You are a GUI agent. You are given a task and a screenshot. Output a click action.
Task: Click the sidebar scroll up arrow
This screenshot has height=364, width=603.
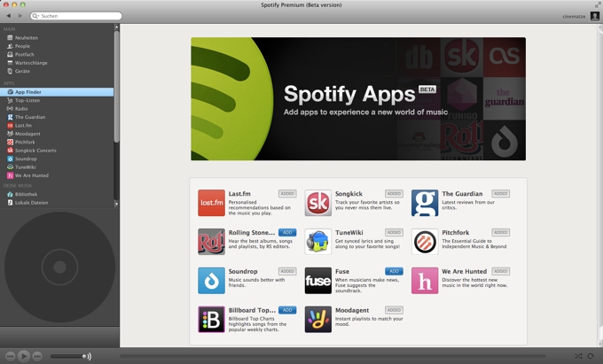[x=116, y=27]
